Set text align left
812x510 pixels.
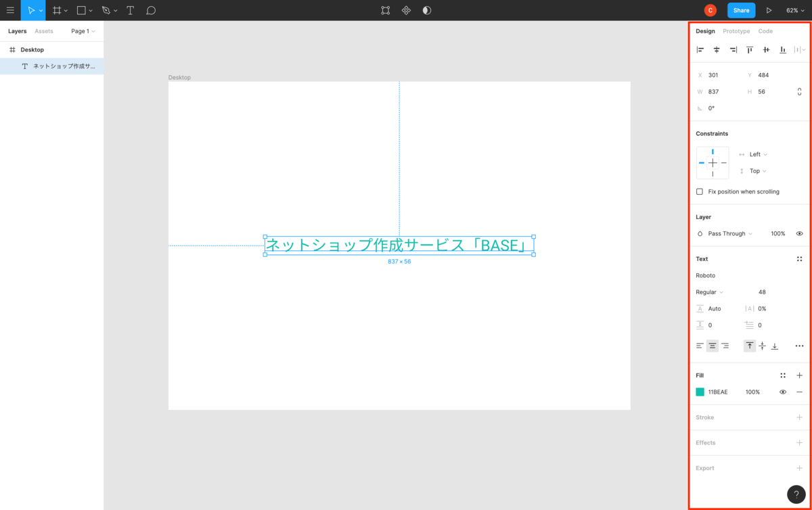[700, 346]
